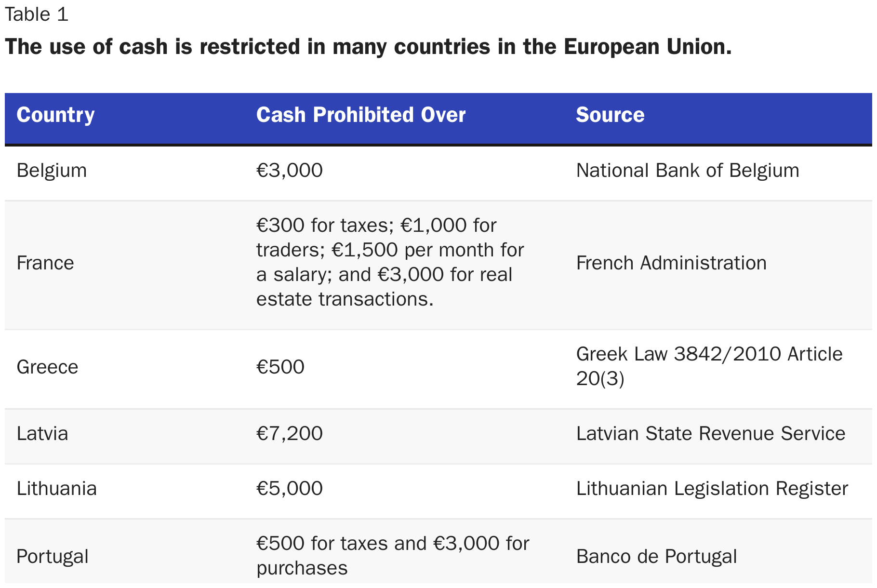Select Lithuania's €5,000 cash limit
This screenshot has width=877, height=588.
pyautogui.click(x=289, y=489)
